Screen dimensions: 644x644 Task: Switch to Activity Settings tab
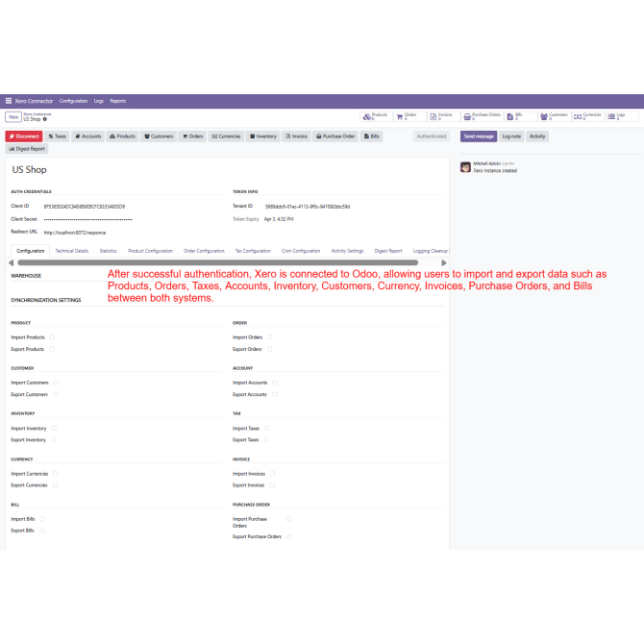[347, 251]
